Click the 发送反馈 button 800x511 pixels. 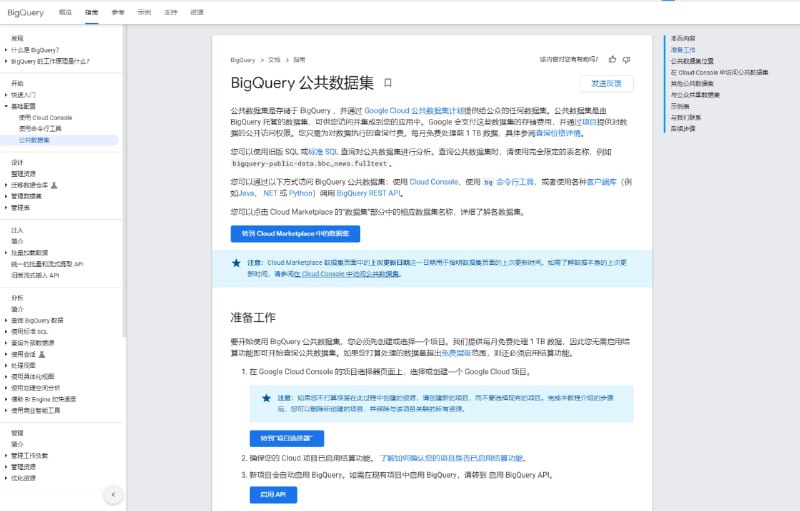(x=607, y=84)
